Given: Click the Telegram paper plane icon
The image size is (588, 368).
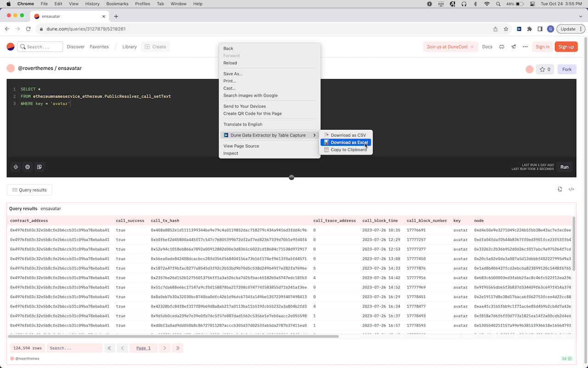Looking at the screenshot, I should (x=514, y=46).
